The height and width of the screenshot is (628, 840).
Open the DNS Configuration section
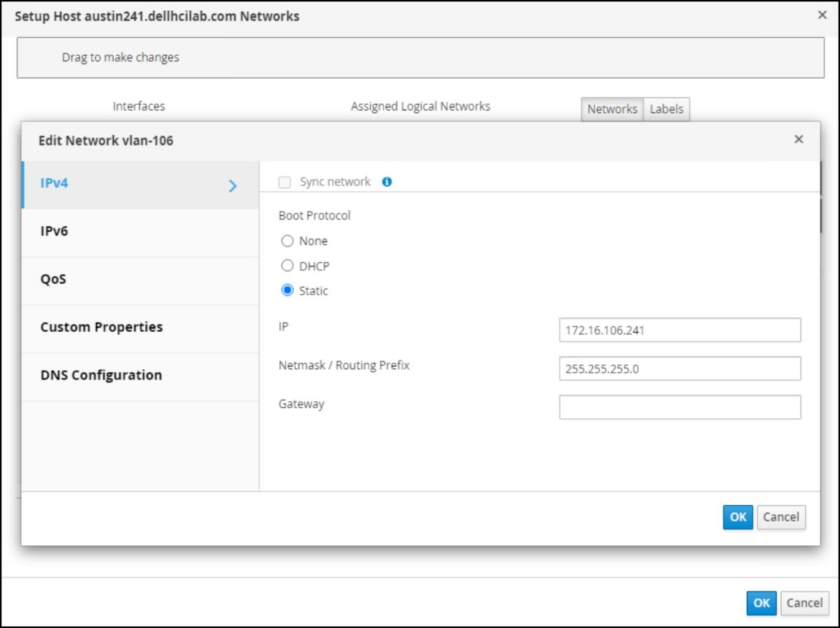100,375
